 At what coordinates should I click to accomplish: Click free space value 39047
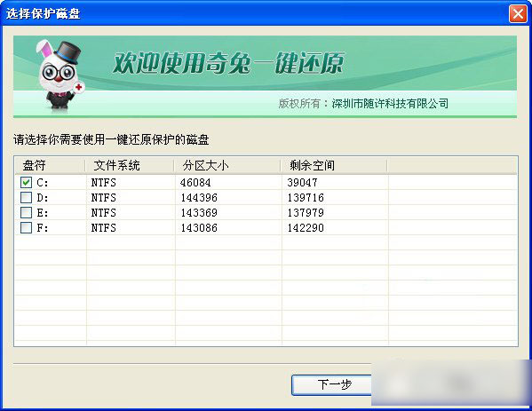[302, 183]
